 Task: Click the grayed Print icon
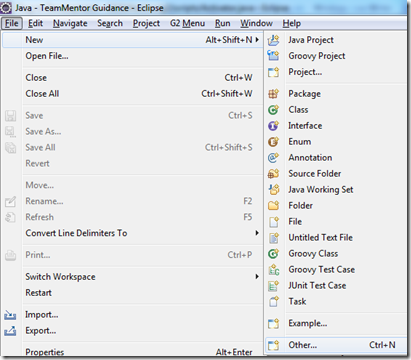(x=10, y=255)
